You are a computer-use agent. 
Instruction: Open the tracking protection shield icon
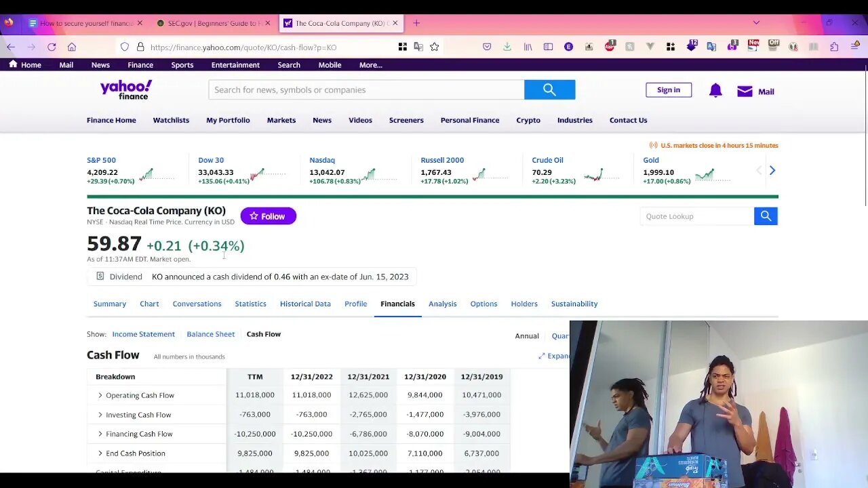tap(125, 47)
